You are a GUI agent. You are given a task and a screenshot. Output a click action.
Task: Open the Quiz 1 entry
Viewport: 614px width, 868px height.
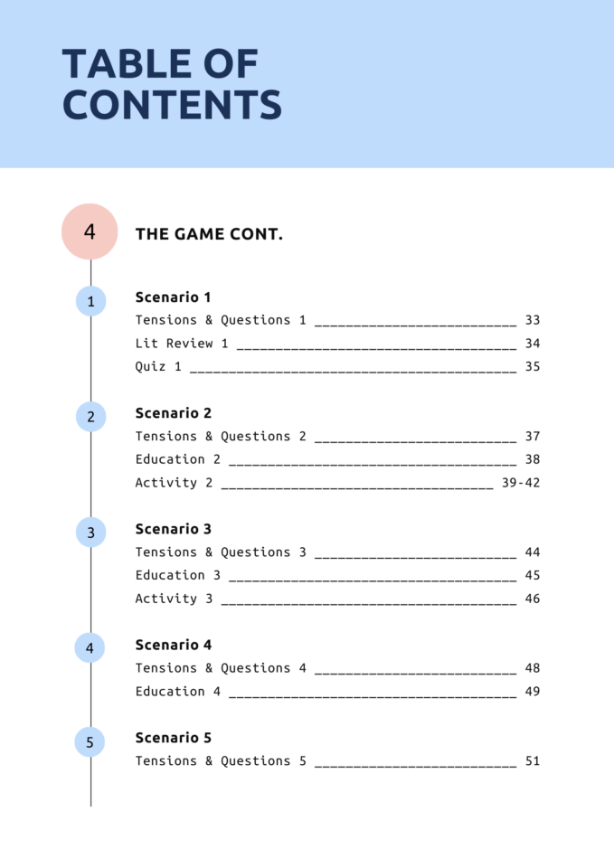tap(337, 366)
